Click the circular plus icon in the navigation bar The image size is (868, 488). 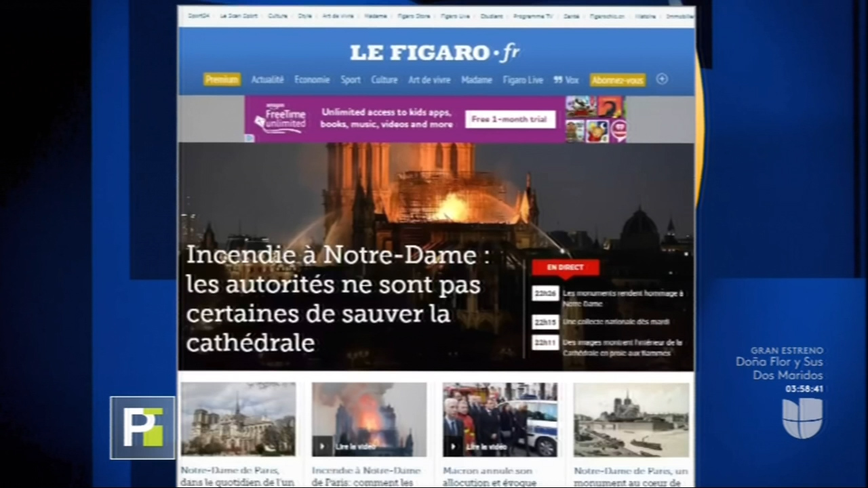662,80
